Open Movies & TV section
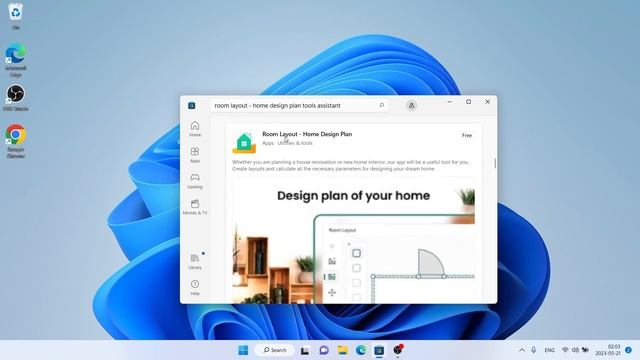The height and width of the screenshot is (360, 640). click(x=195, y=207)
